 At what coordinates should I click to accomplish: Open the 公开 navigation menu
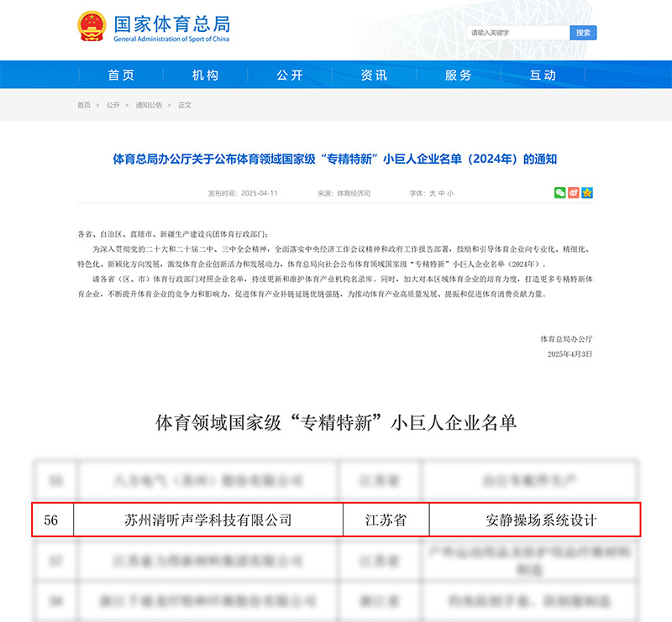289,74
